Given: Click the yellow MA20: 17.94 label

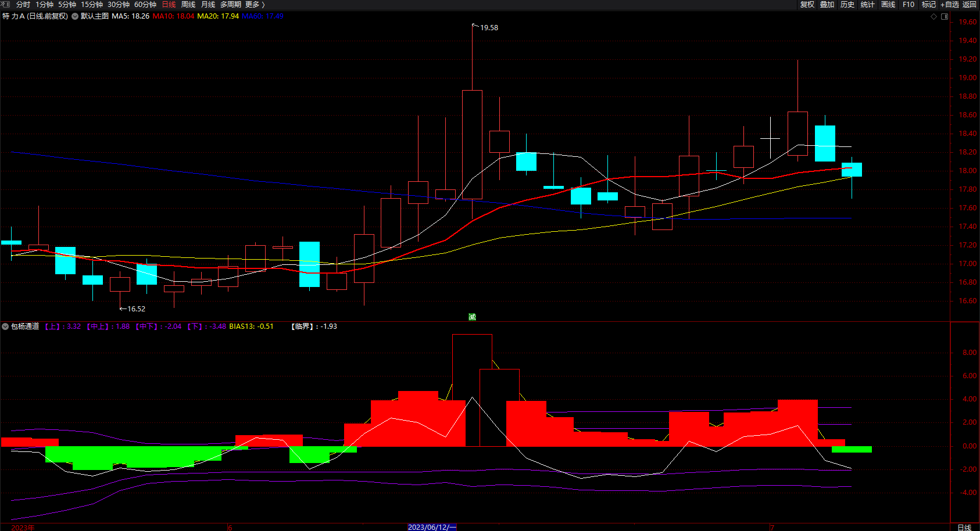Looking at the screenshot, I should (218, 16).
